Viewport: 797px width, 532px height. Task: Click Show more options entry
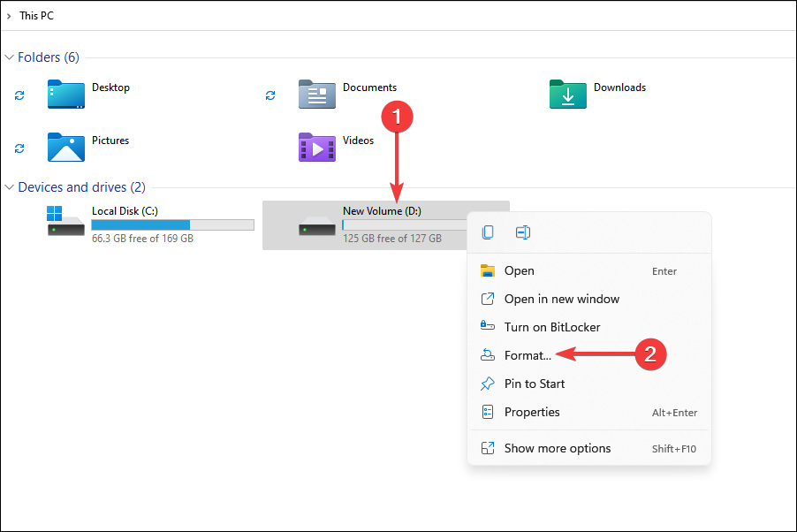[557, 448]
